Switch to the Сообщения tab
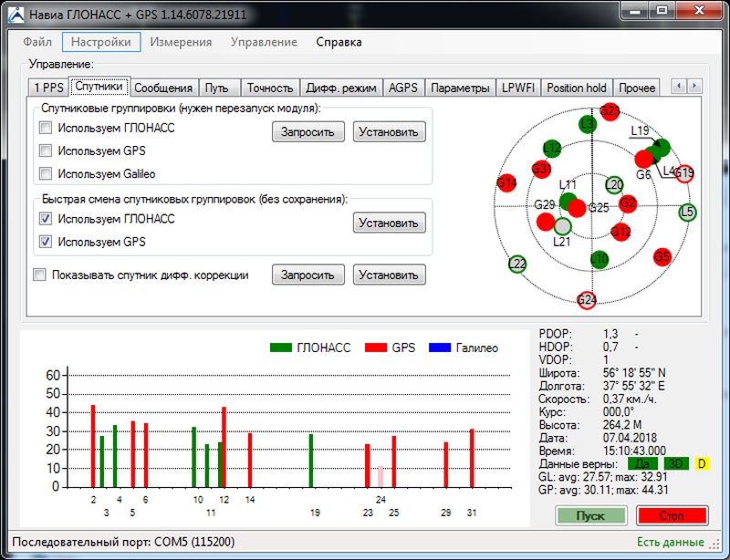 163,88
